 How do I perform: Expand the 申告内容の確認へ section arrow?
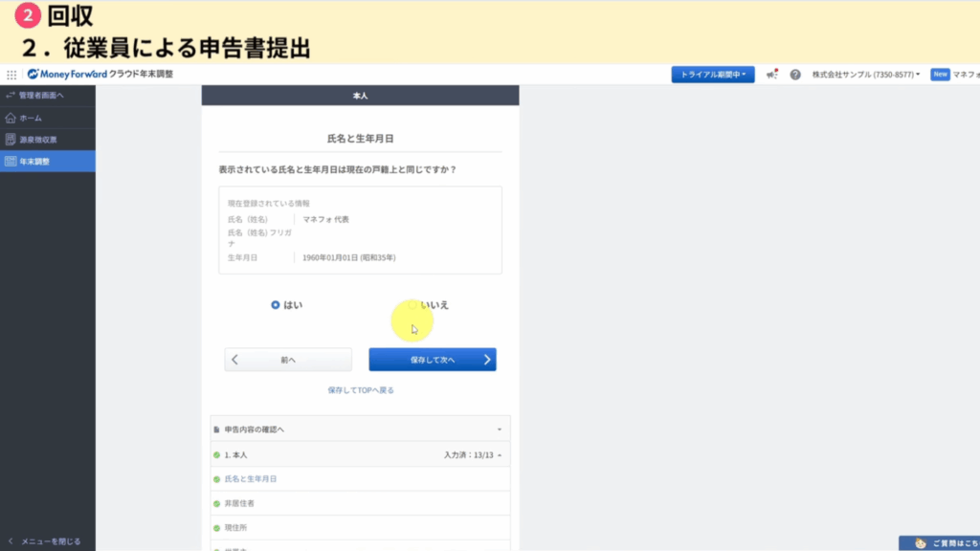[499, 430]
